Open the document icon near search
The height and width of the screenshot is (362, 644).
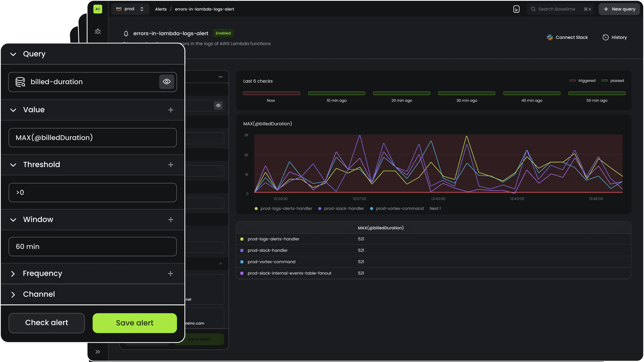pyautogui.click(x=516, y=9)
